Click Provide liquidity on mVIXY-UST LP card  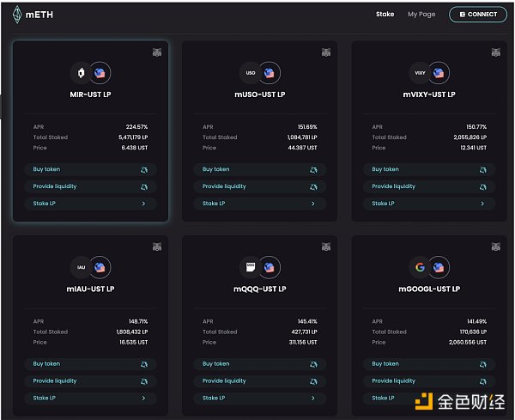point(429,186)
